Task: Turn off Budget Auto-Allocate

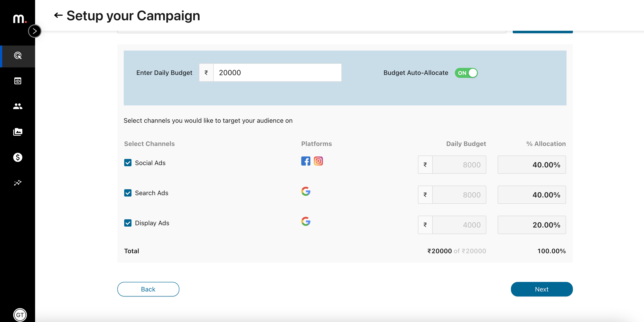Action: coord(466,73)
